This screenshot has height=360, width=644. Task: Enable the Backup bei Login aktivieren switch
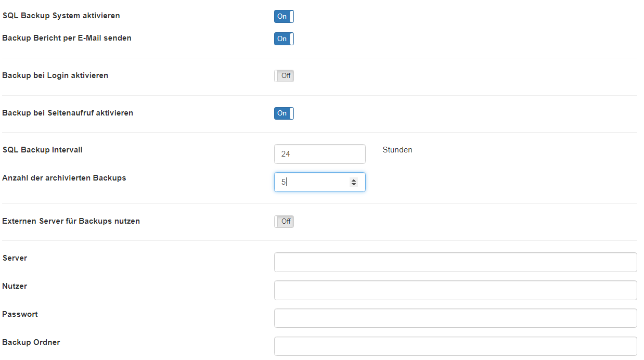pos(284,76)
